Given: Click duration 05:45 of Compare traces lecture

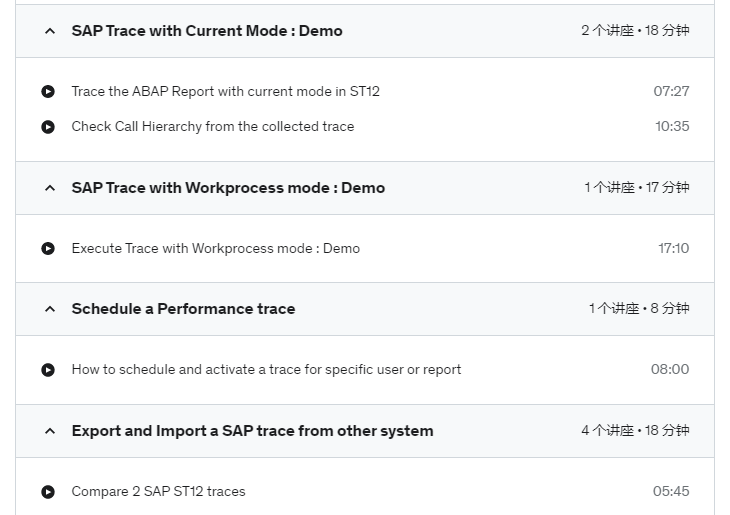Looking at the screenshot, I should [671, 491].
